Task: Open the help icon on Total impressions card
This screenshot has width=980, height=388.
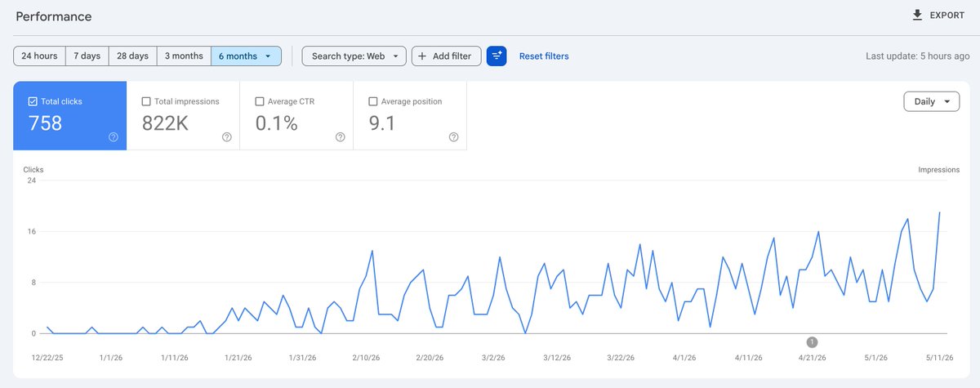Action: [x=227, y=137]
